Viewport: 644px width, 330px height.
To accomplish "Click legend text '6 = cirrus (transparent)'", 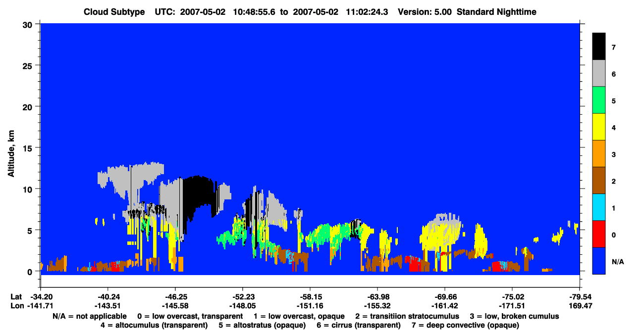I will [358, 326].
